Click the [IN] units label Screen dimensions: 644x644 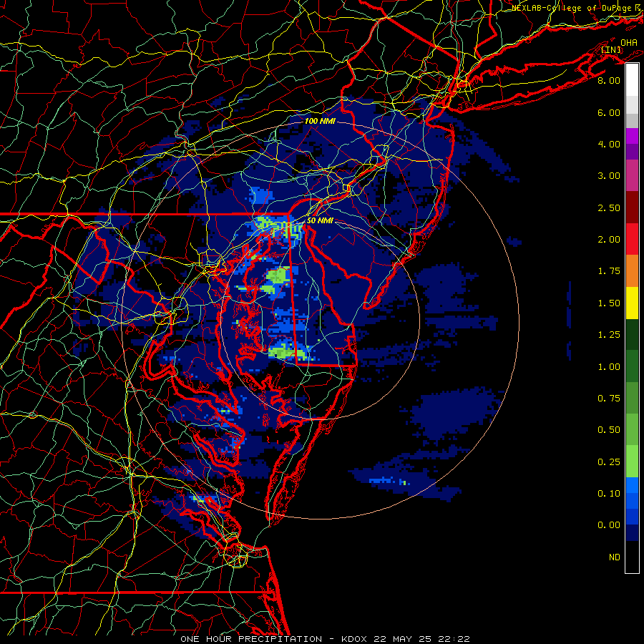coord(611,50)
